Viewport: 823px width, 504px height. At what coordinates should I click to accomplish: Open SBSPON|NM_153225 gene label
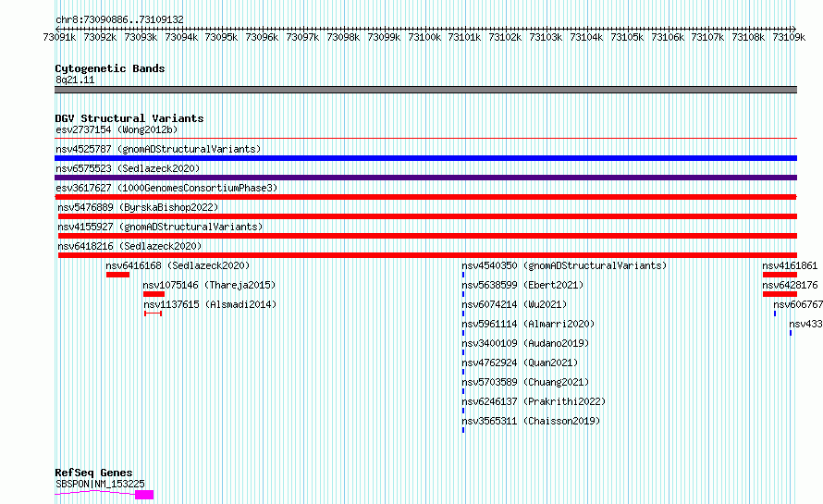(100, 484)
